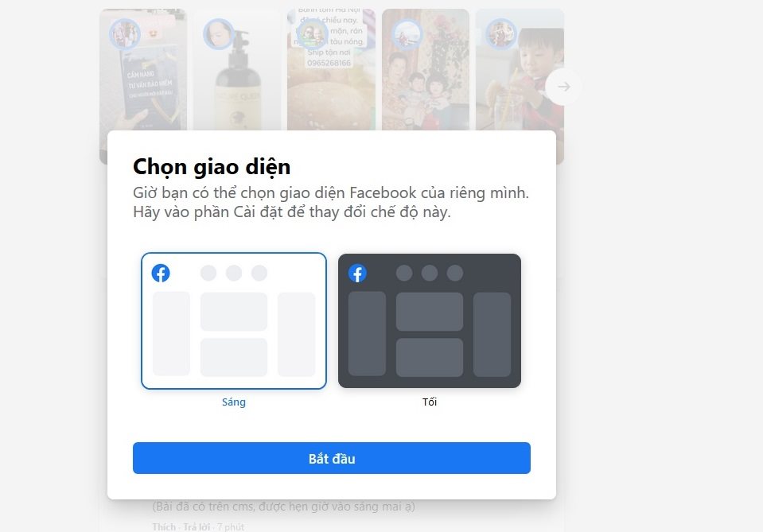Open the bread story with phone number

(331, 69)
